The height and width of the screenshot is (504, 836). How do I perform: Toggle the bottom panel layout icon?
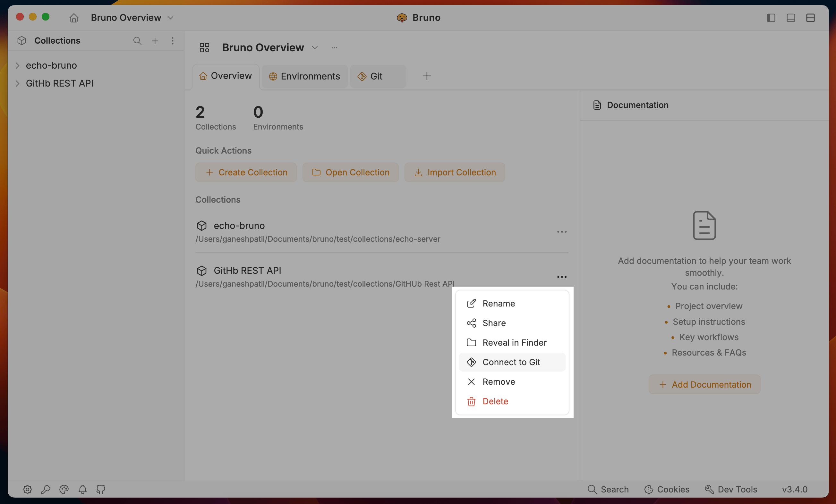[790, 18]
